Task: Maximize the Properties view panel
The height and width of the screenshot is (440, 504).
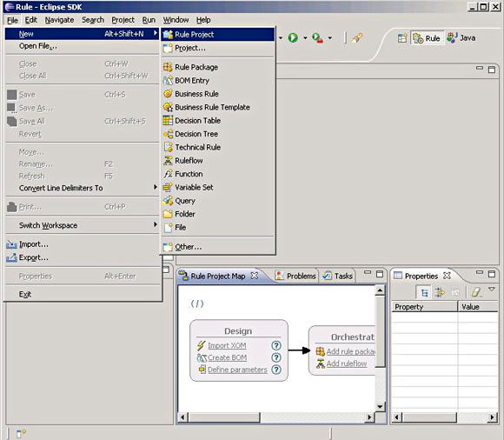Action: (492, 274)
